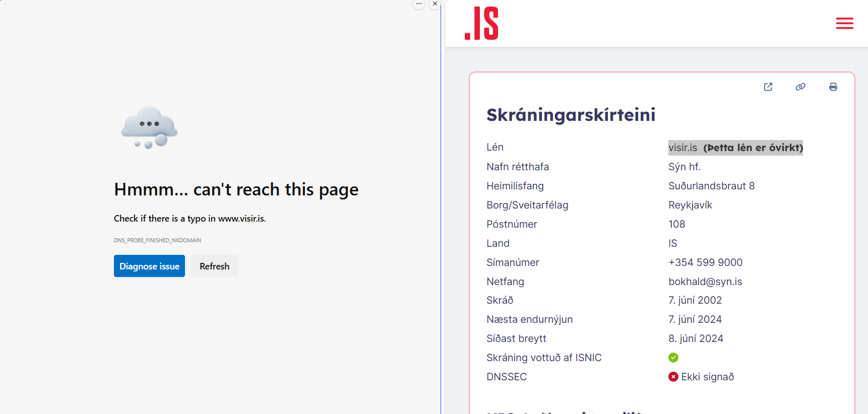This screenshot has height=414, width=868.
Task: Click the Hmmm... can't reach this page heading
Action: [x=236, y=189]
